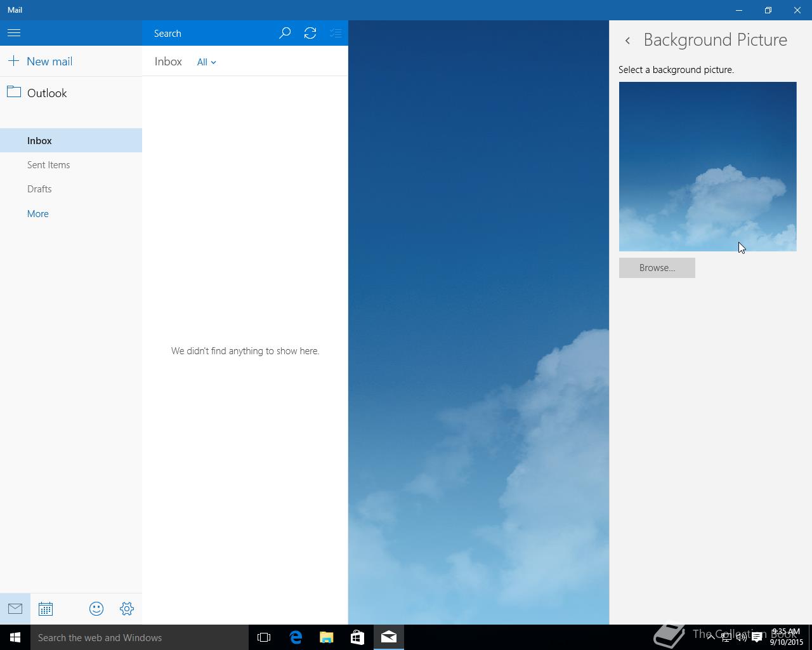Click Browse to choose a picture

pyautogui.click(x=657, y=268)
